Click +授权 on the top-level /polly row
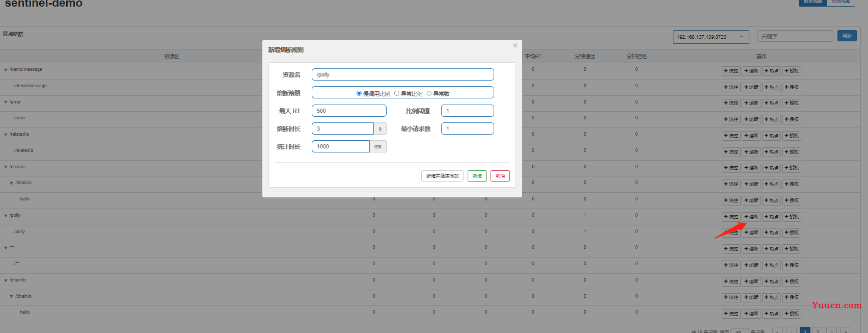The image size is (868, 333). click(x=792, y=217)
